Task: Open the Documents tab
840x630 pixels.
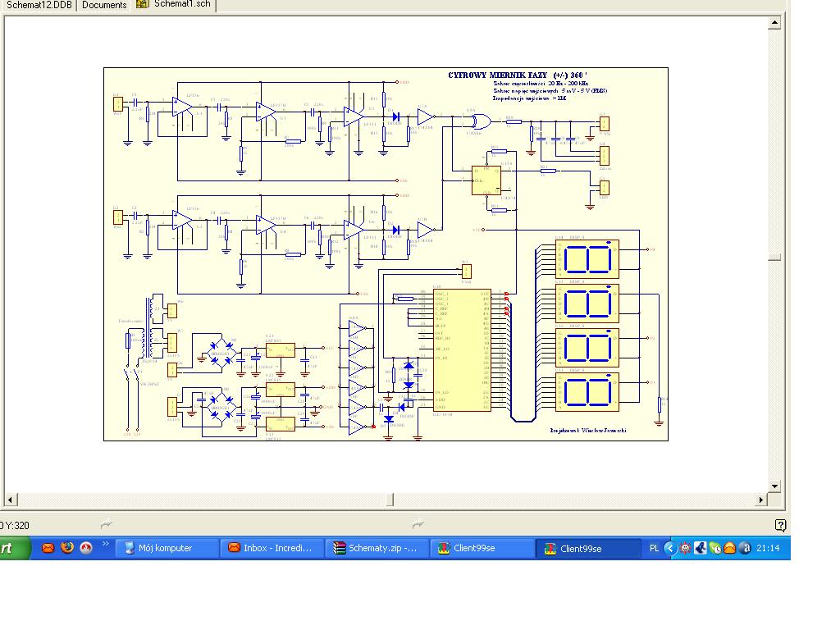Action: point(104,5)
